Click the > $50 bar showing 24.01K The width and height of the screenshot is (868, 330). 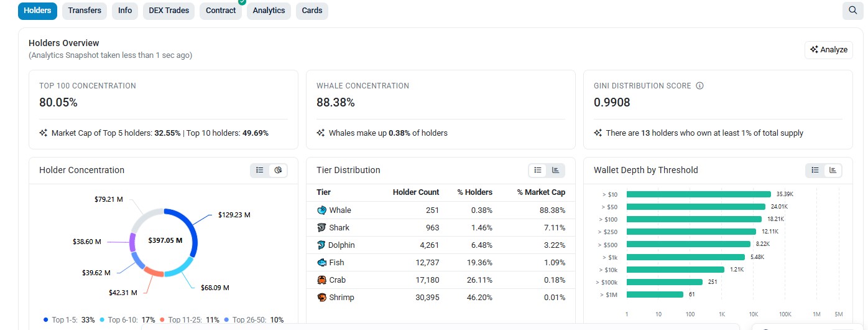696,207
